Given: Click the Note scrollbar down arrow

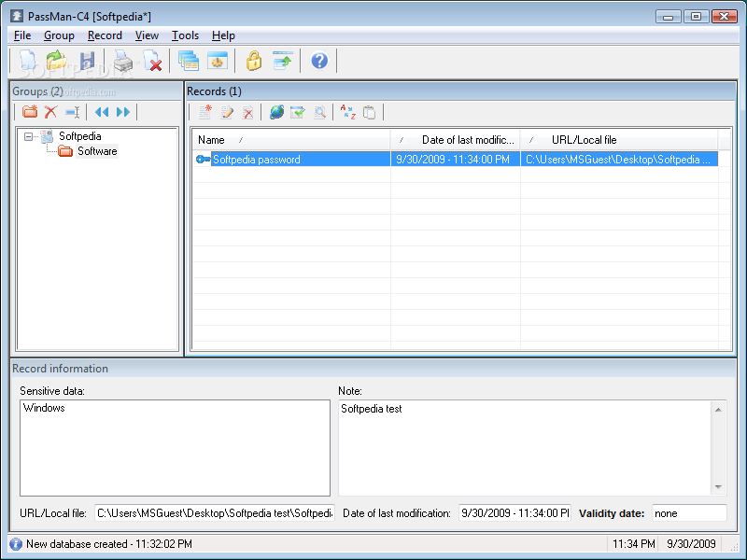Looking at the screenshot, I should [718, 487].
